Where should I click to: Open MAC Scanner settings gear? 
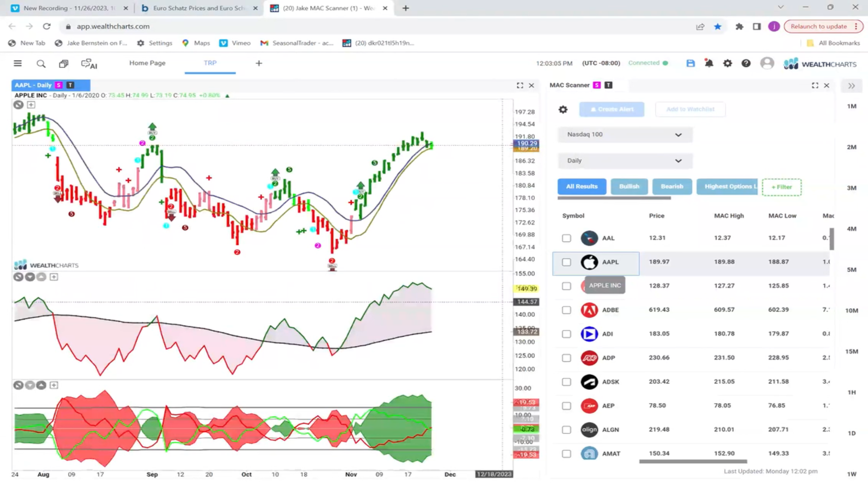pyautogui.click(x=563, y=109)
